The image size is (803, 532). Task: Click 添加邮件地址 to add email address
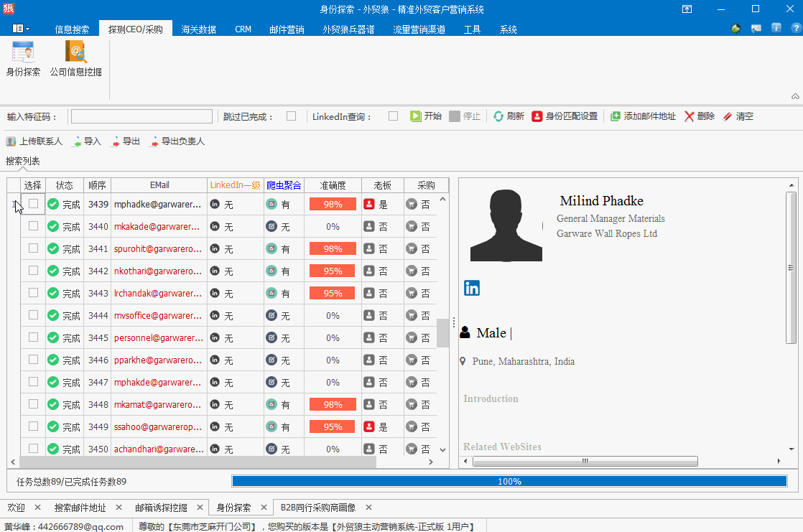click(643, 116)
